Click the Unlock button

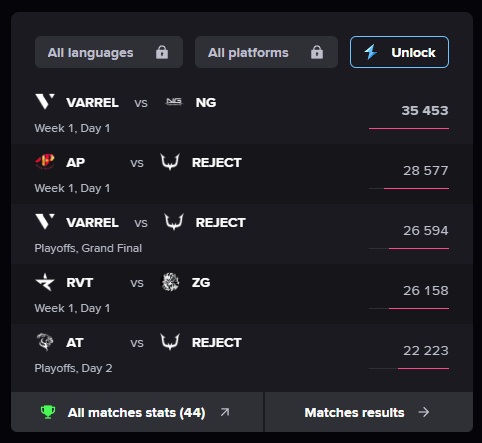coord(399,52)
